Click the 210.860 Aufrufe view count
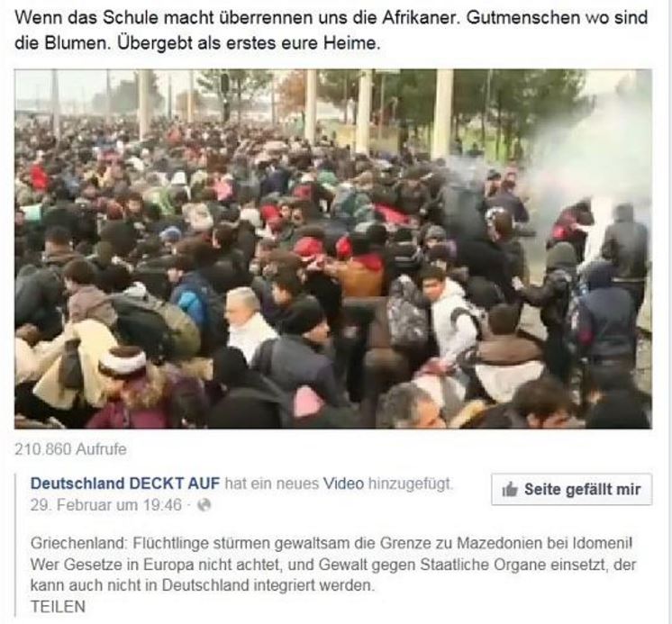Image resolution: width=672 pixels, height=624 pixels. tap(71, 449)
